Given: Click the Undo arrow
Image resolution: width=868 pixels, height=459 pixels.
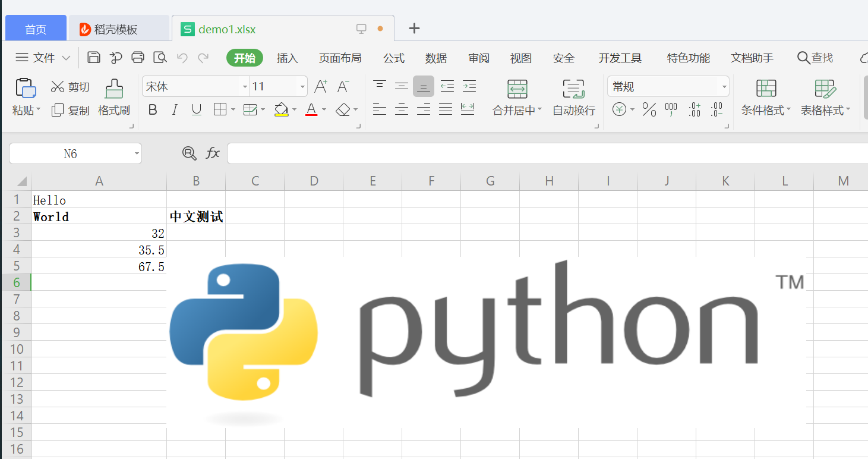Looking at the screenshot, I should click(x=182, y=58).
